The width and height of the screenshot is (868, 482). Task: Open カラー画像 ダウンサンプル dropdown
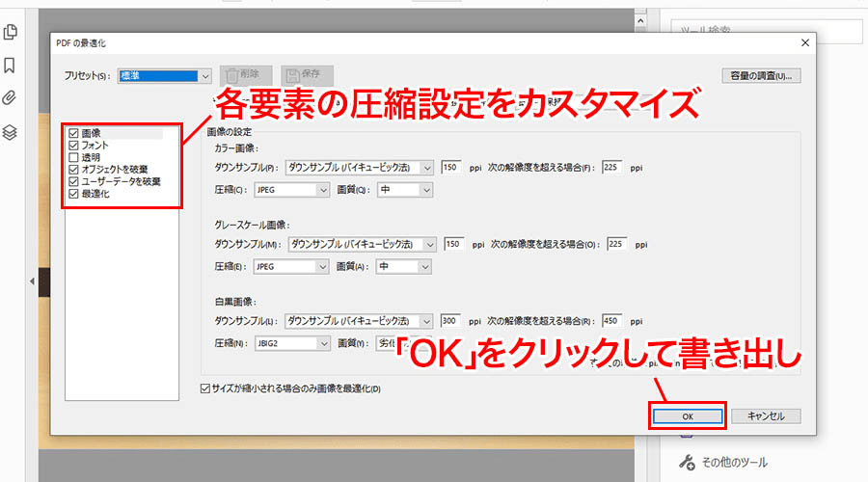360,167
